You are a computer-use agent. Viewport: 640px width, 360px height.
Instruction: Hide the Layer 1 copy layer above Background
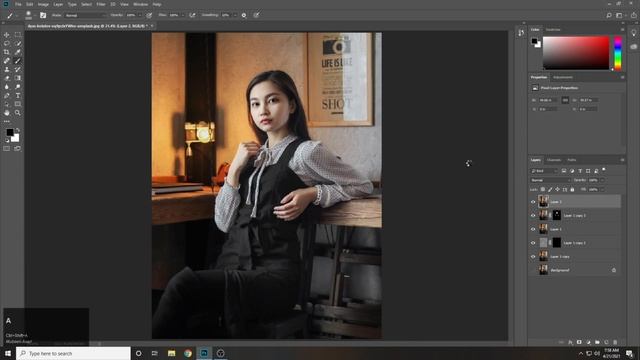(533, 256)
